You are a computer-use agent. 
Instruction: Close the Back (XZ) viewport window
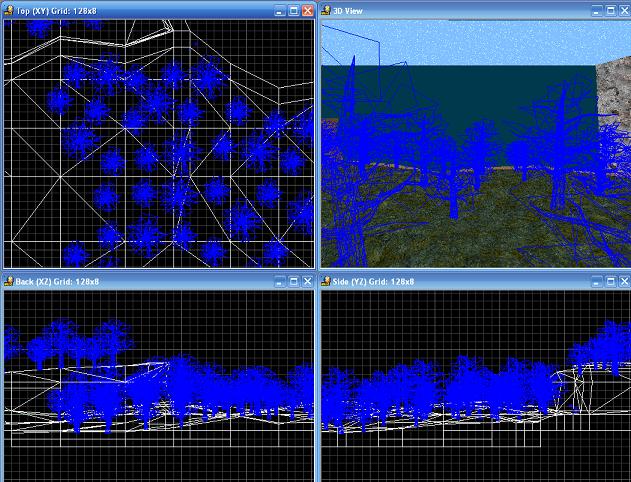coord(307,282)
